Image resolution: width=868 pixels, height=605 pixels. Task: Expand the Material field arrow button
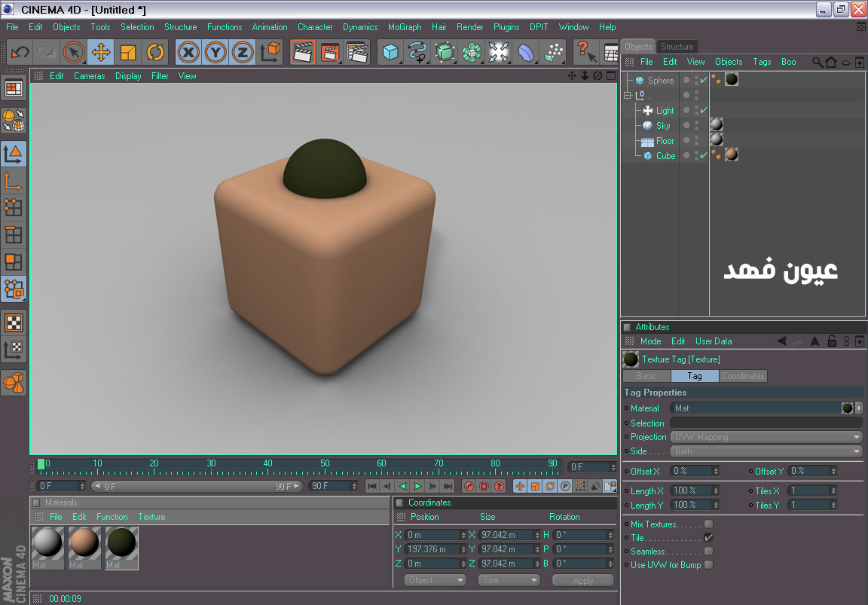[859, 408]
